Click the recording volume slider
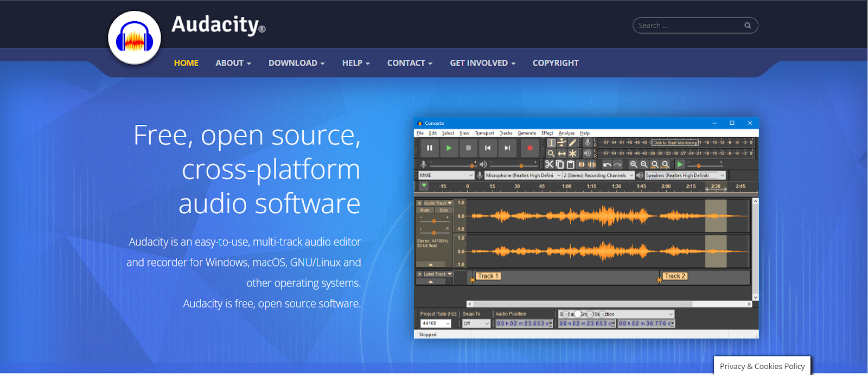Screen dimensions: 868x375 pos(452,164)
